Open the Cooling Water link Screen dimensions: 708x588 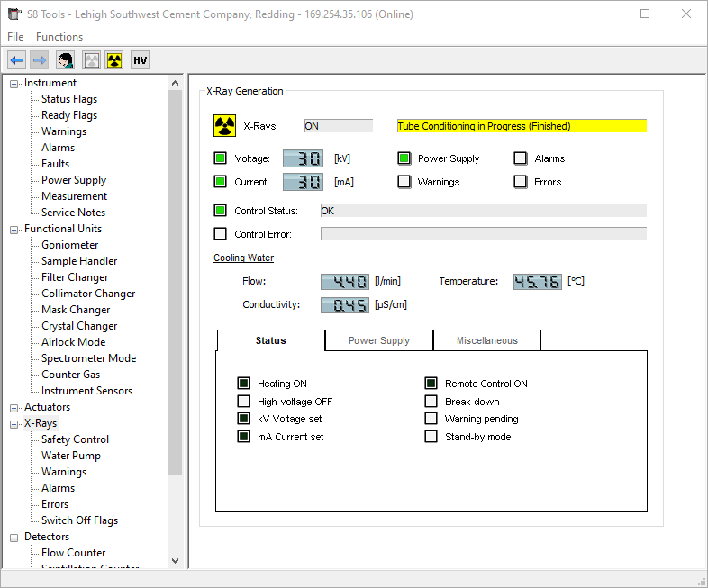click(x=243, y=258)
